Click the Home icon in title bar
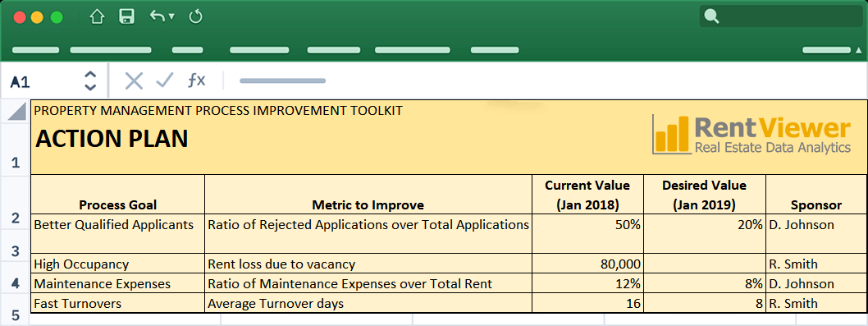 tap(97, 16)
